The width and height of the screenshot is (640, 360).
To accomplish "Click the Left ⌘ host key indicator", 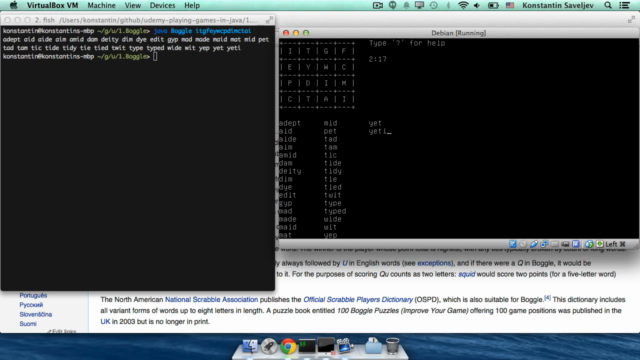I will click(x=616, y=244).
